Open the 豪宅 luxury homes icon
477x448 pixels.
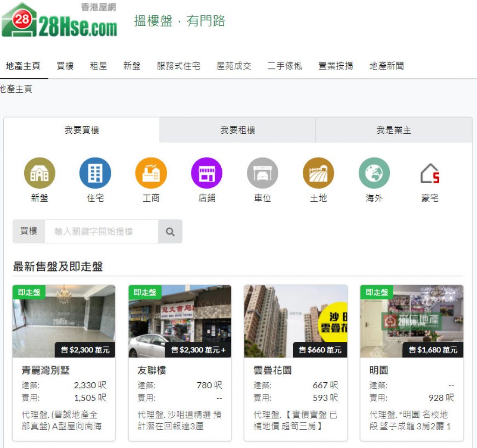coord(430,173)
